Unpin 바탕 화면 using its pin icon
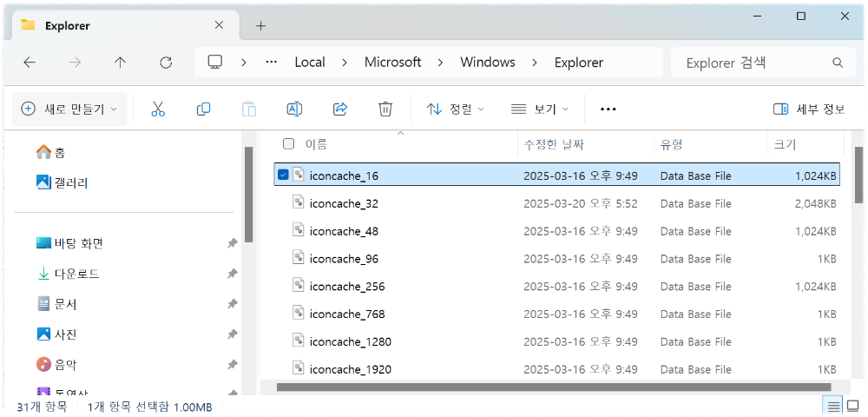 [x=233, y=243]
